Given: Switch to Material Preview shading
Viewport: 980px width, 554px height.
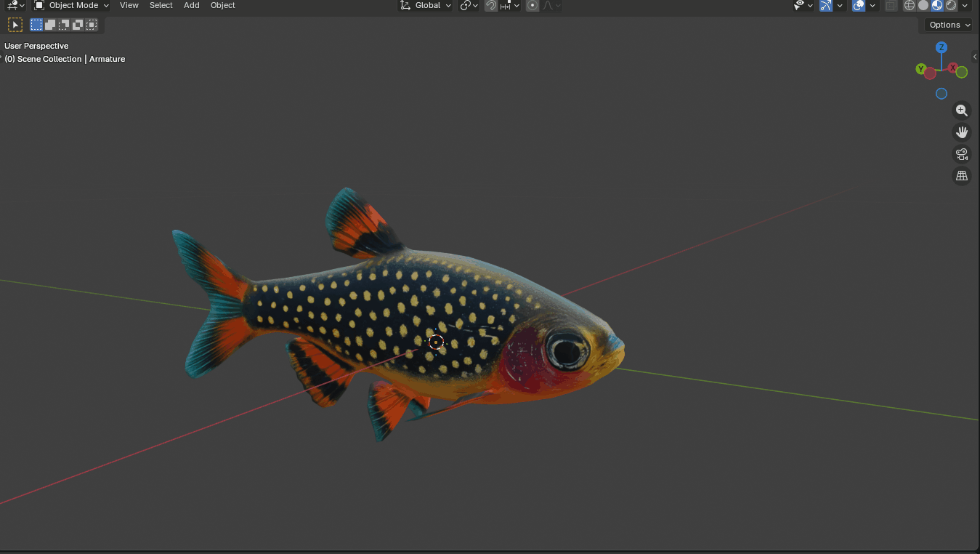Looking at the screenshot, I should pyautogui.click(x=937, y=5).
